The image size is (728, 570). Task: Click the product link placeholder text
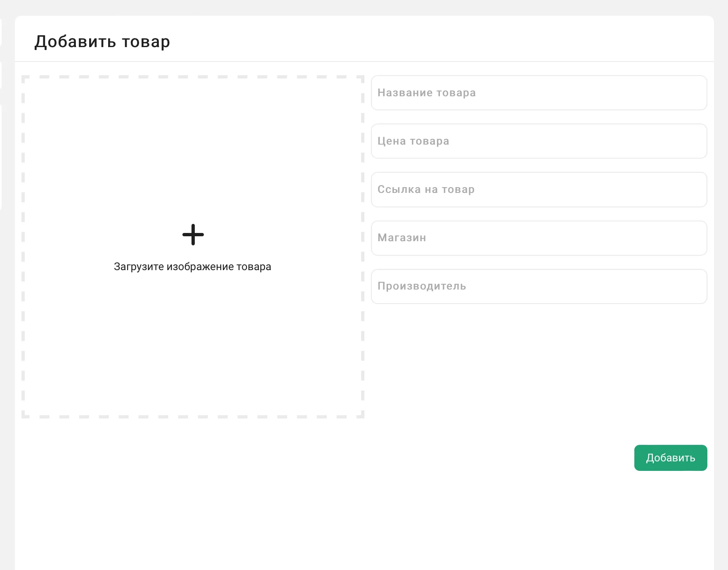pos(426,190)
